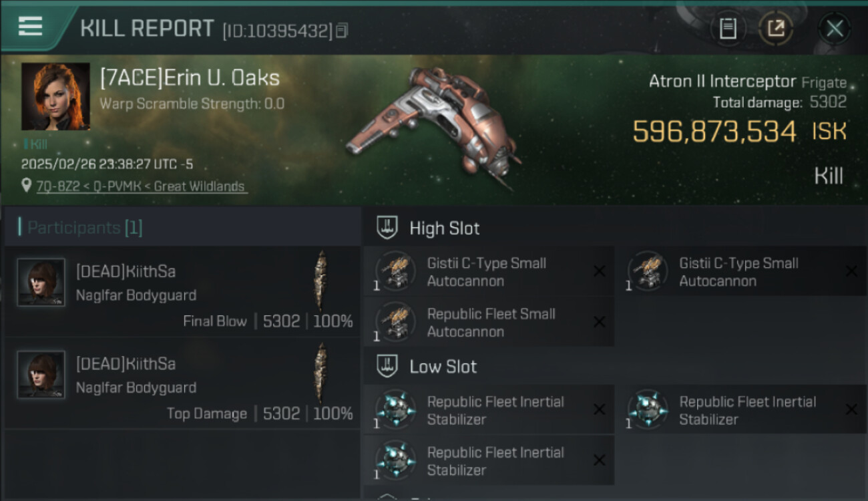This screenshot has width=868, height=501.
Task: Click X beside Republic Fleet Small Autocannon
Action: [x=599, y=322]
